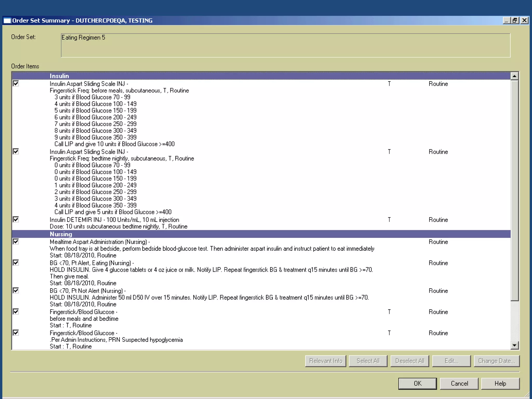Toggle Fingerstick before meals and bedtime checkbox
This screenshot has width=532, height=399.
[16, 311]
